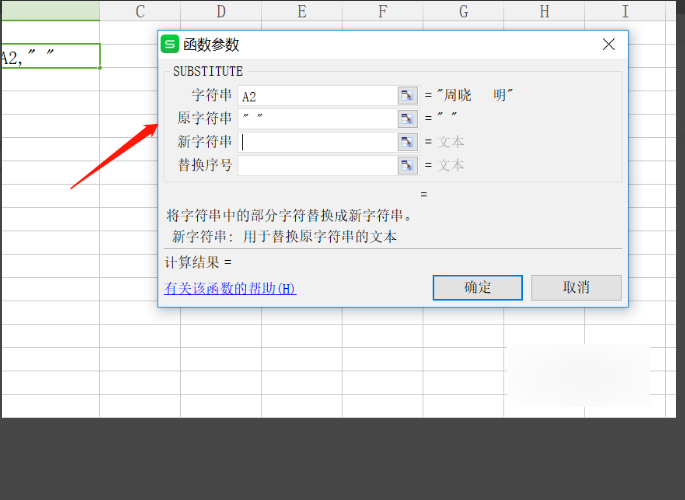Image resolution: width=685 pixels, height=500 pixels.
Task: Click the 新字符串: 用于替换原字符串的文本 hint
Action: point(284,237)
